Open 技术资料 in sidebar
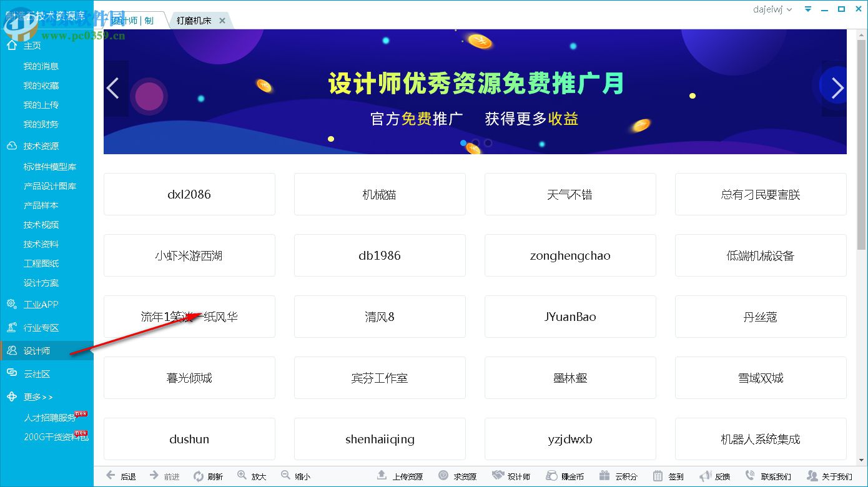 [41, 244]
